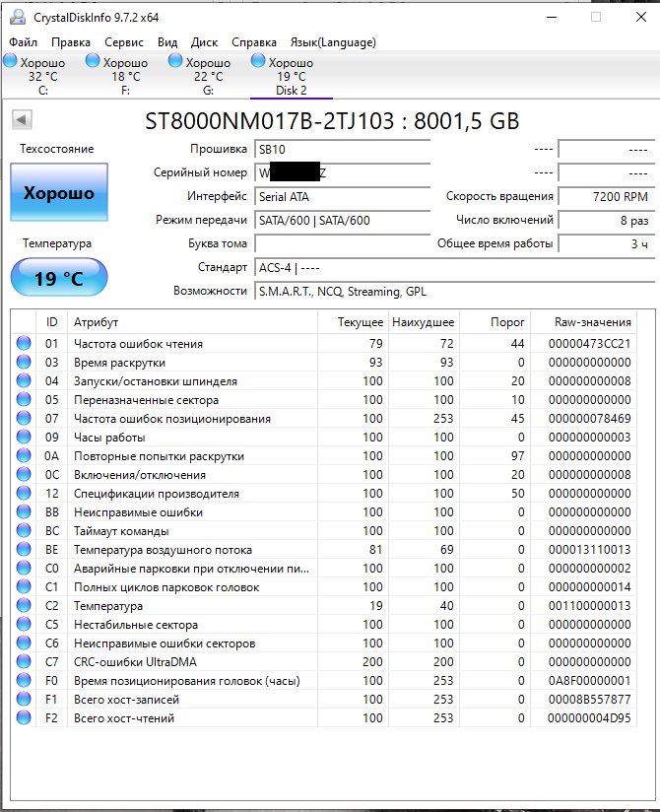
Task: Open the Сервис menu
Action: pyautogui.click(x=124, y=42)
